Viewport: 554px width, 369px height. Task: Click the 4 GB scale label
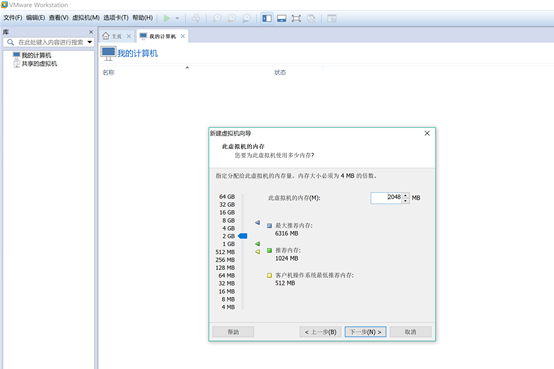[x=229, y=228]
